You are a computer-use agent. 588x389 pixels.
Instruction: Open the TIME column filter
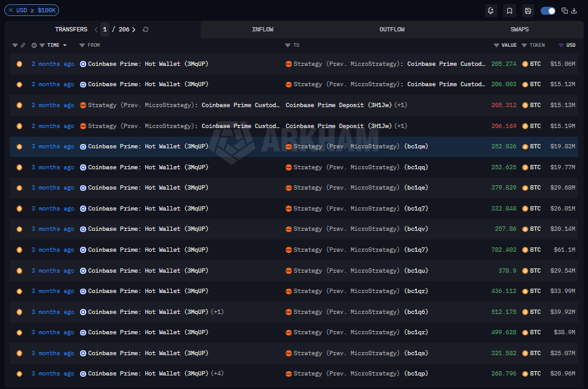(x=42, y=45)
